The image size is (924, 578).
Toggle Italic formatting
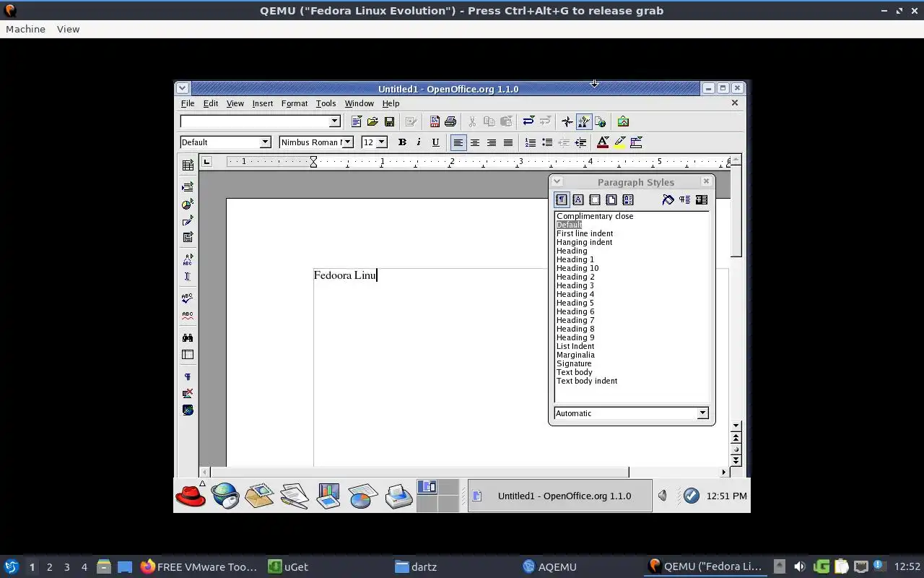tap(419, 142)
